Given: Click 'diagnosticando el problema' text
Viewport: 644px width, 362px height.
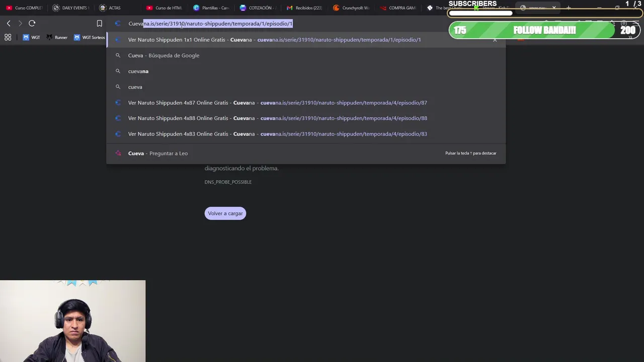Looking at the screenshot, I should tap(242, 168).
